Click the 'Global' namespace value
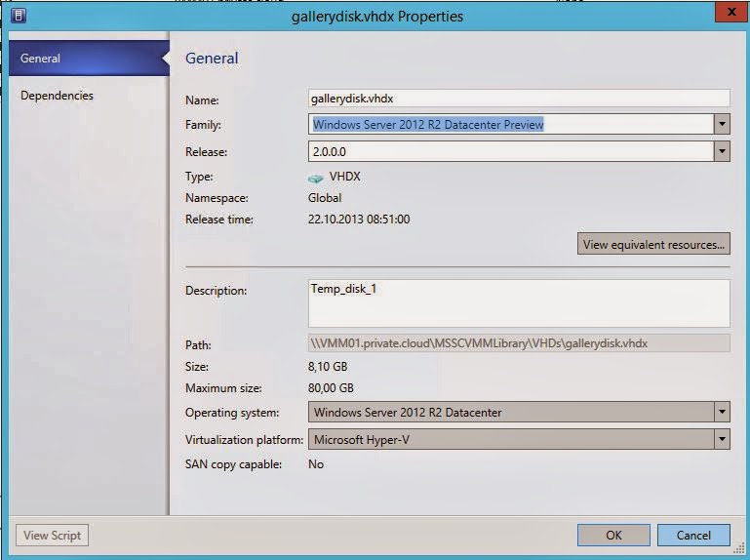The width and height of the screenshot is (750, 560). tap(325, 198)
